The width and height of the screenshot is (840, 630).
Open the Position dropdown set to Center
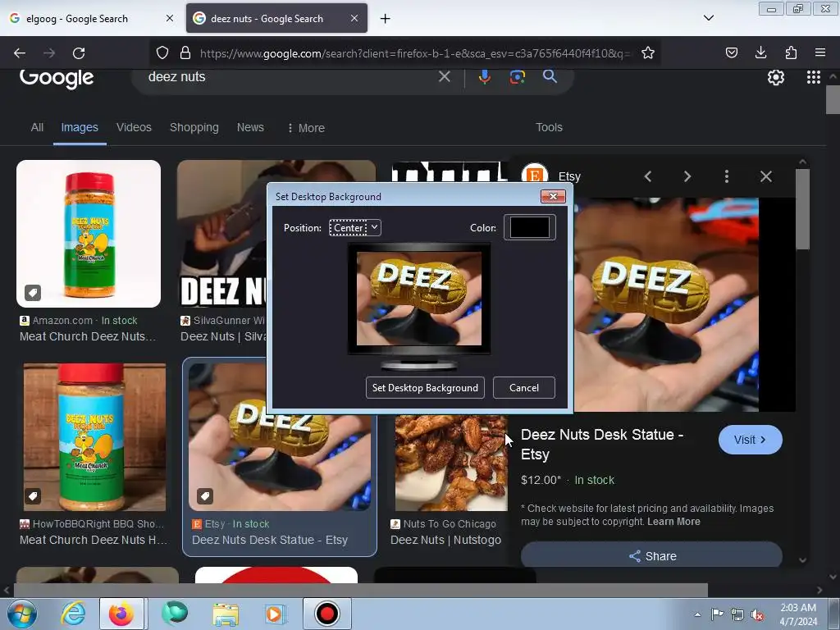[354, 228]
